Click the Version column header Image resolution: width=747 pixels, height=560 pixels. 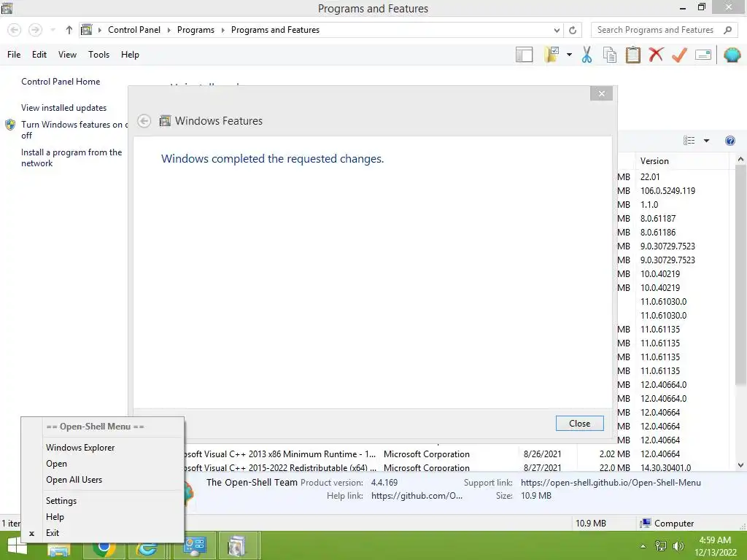coord(681,161)
